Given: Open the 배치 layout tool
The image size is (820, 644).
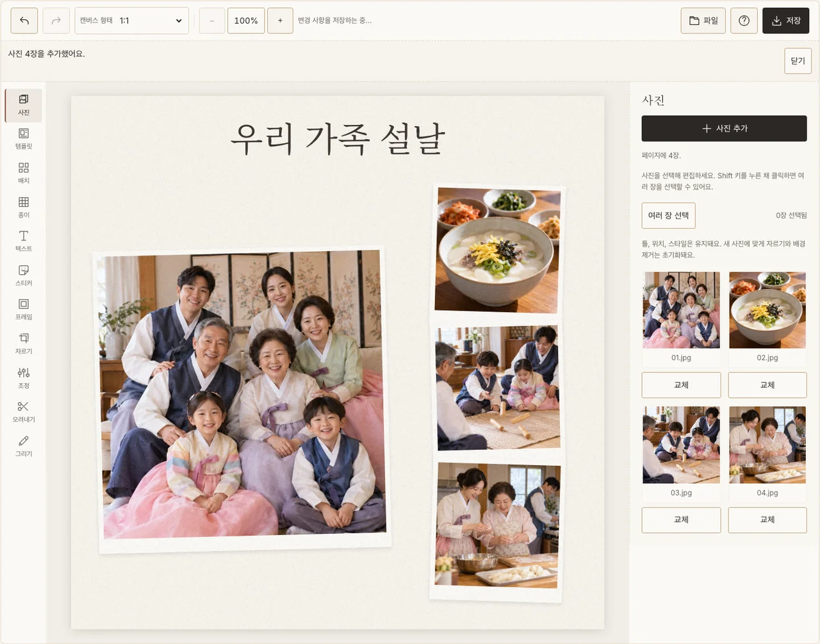Looking at the screenshot, I should (24, 173).
